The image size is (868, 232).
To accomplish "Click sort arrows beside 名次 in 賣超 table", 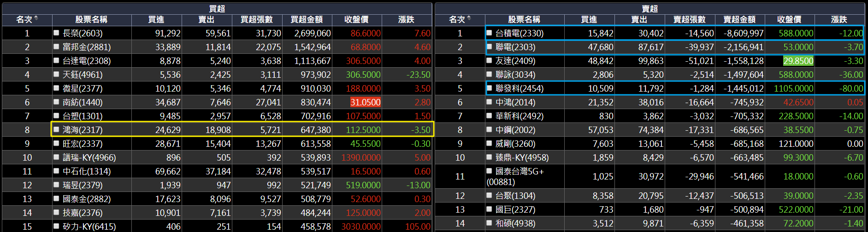I will pos(469,18).
